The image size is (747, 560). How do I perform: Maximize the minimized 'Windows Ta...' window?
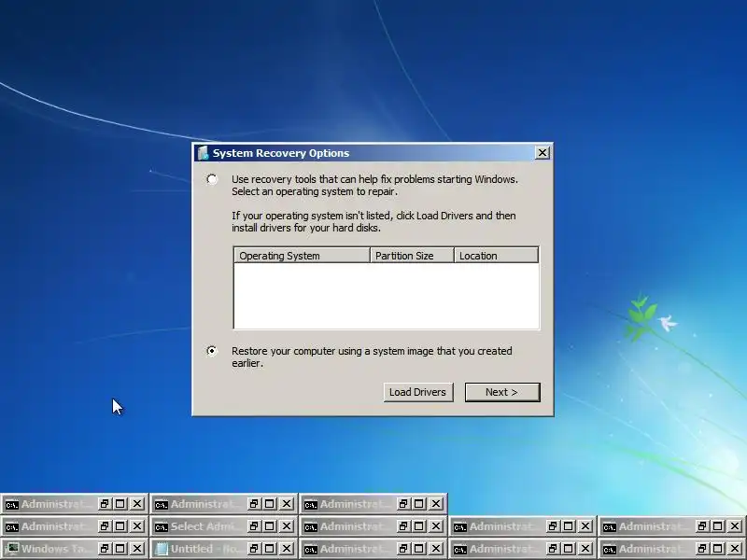point(120,549)
